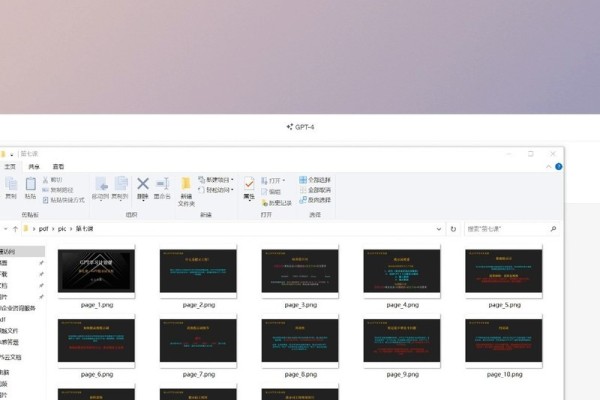
Task: Click Invert selection (反向选择)
Action: point(315,200)
